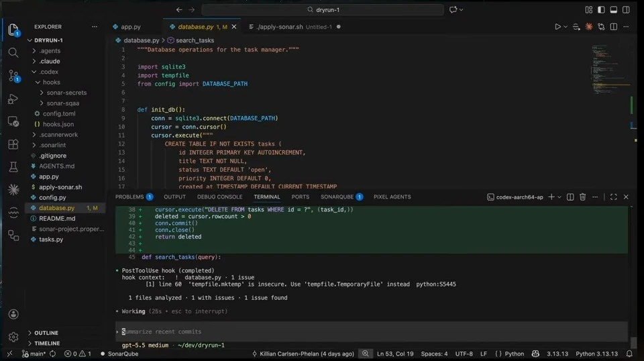The height and width of the screenshot is (361, 644).
Task: Go back with navigation arrow
Action: click(179, 9)
